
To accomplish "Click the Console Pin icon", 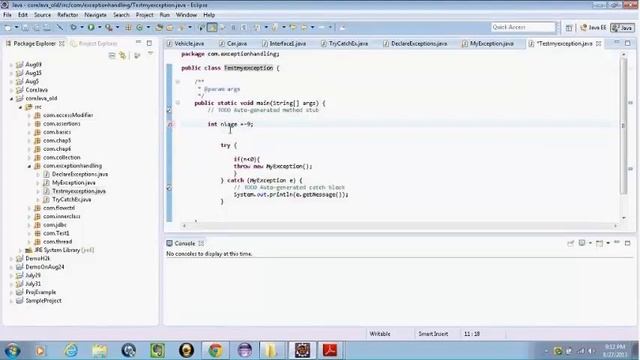I will click(x=571, y=243).
